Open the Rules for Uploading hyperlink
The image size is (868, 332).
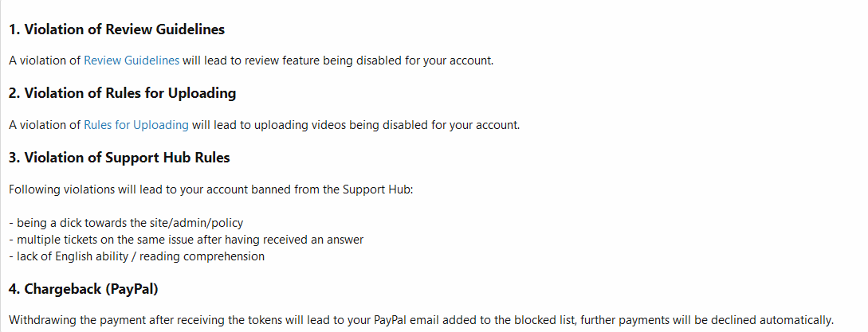coord(136,124)
